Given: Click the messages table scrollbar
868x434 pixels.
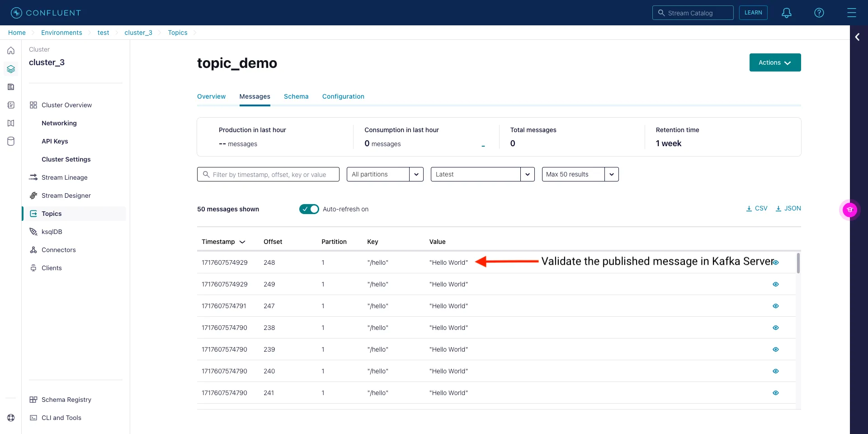Looking at the screenshot, I should click(798, 263).
